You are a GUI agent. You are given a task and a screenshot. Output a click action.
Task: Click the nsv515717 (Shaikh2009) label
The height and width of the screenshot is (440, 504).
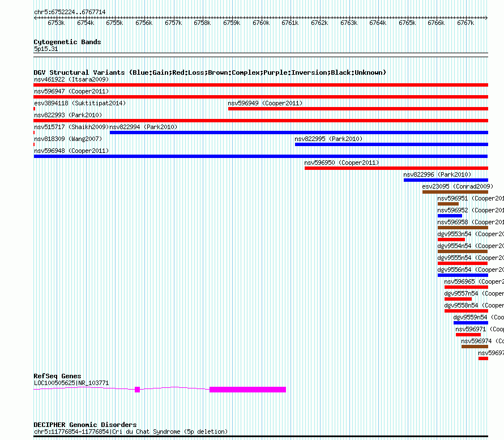[71, 127]
